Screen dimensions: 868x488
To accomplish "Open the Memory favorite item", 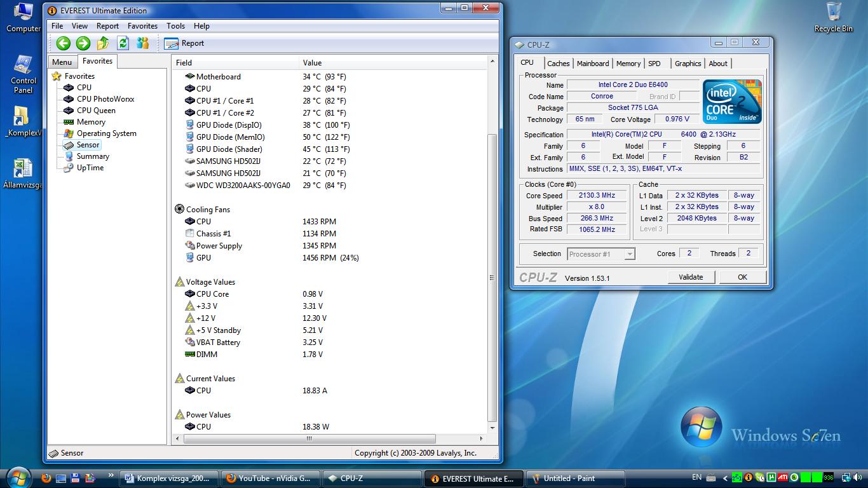I will 85,122.
